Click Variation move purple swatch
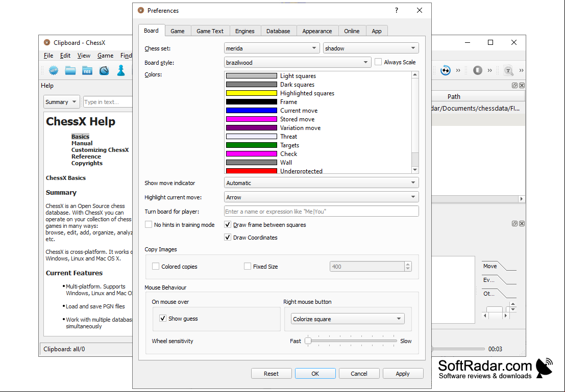The width and height of the screenshot is (565, 392). click(252, 128)
